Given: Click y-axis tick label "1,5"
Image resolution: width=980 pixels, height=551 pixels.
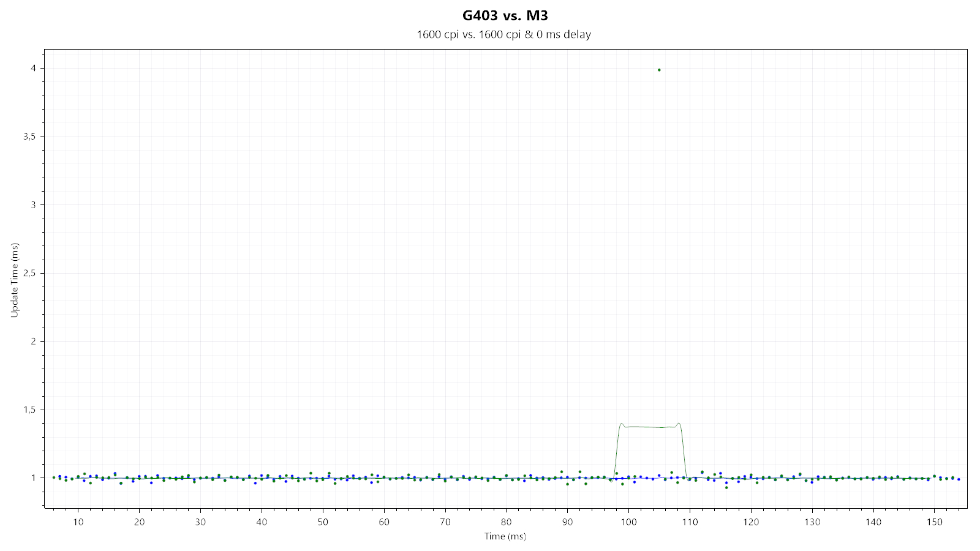Looking at the screenshot, I should [x=30, y=410].
